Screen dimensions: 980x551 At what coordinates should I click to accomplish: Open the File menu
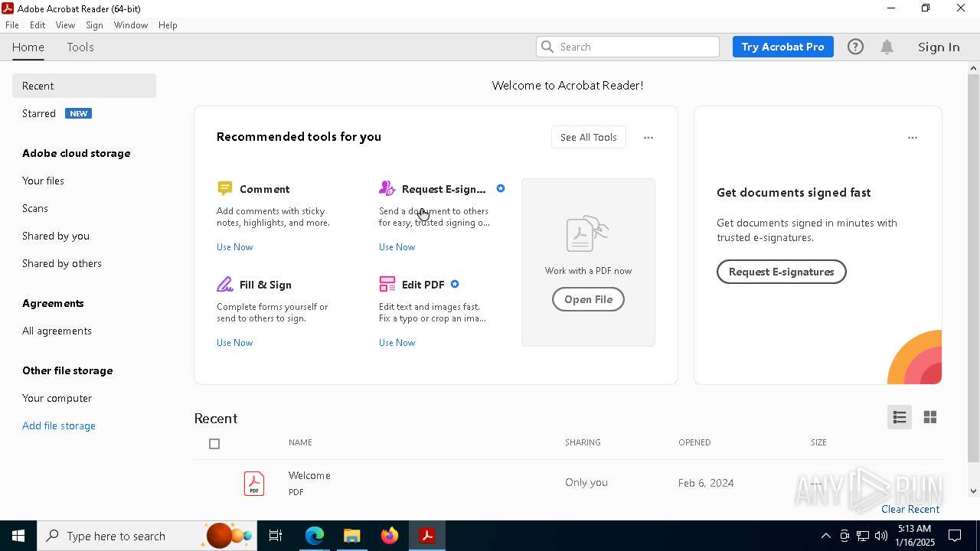(12, 25)
